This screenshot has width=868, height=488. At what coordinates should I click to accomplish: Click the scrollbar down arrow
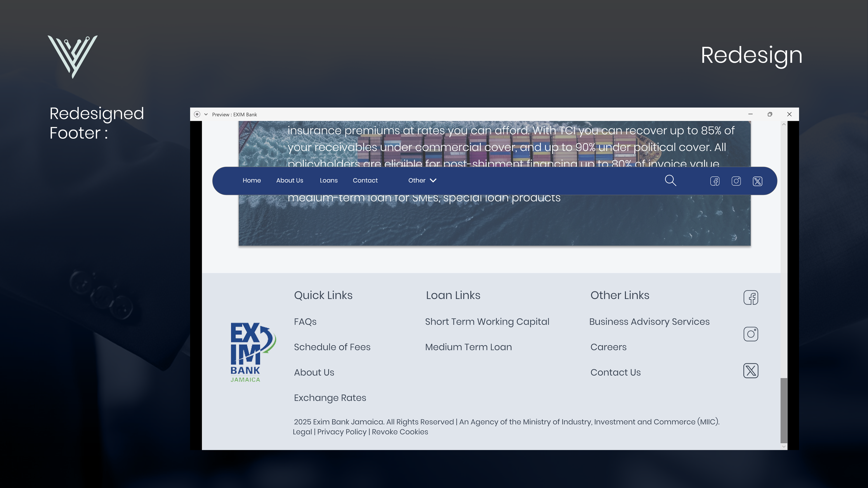click(x=784, y=447)
